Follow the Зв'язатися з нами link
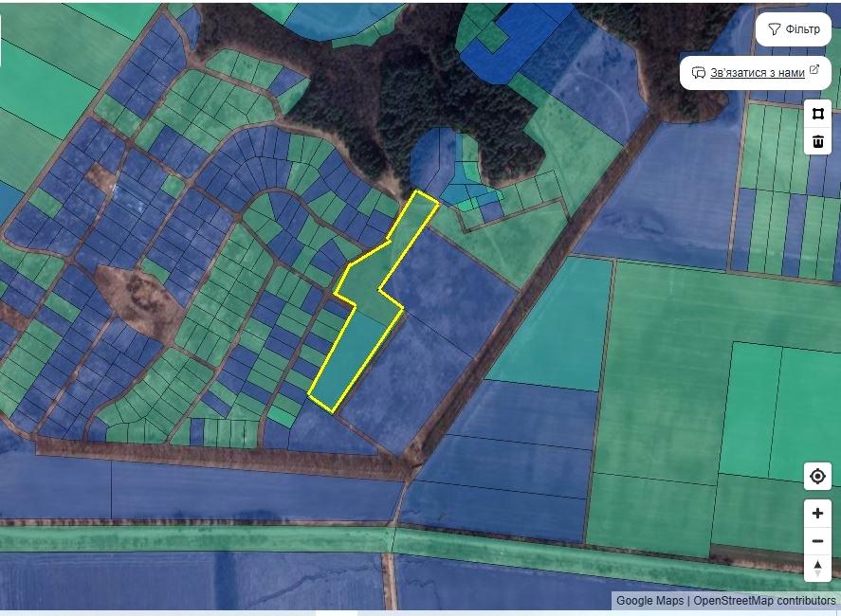The width and height of the screenshot is (841, 616). [757, 73]
